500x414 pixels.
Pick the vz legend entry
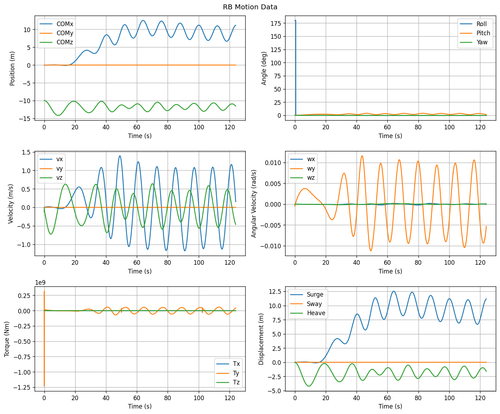click(x=52, y=178)
